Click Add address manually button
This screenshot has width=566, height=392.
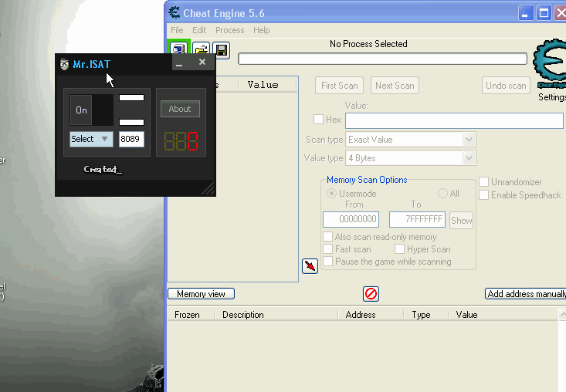point(526,294)
